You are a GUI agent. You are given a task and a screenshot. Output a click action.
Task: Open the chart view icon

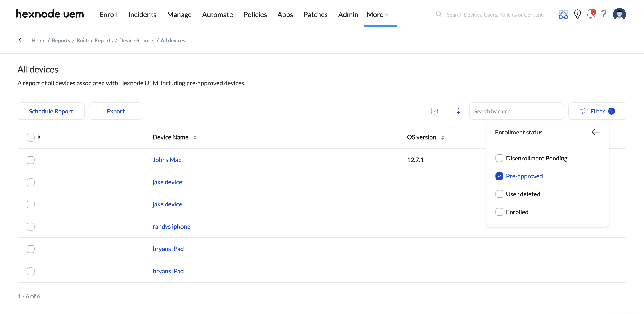coord(434,111)
